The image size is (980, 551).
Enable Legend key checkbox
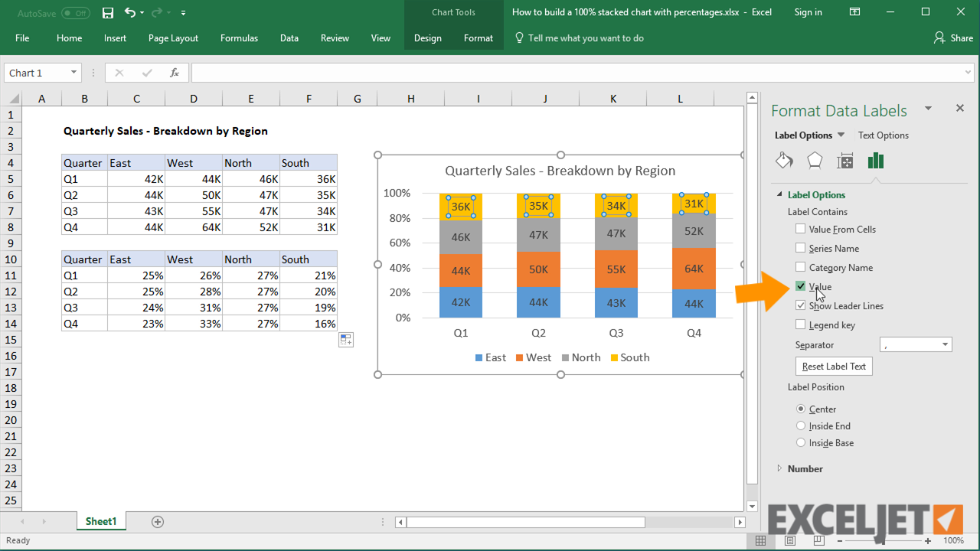click(801, 324)
